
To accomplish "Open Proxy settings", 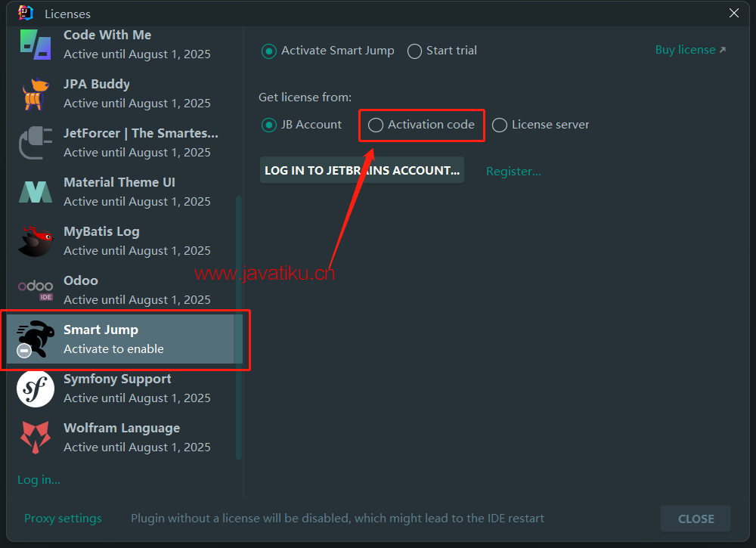I will tap(63, 518).
